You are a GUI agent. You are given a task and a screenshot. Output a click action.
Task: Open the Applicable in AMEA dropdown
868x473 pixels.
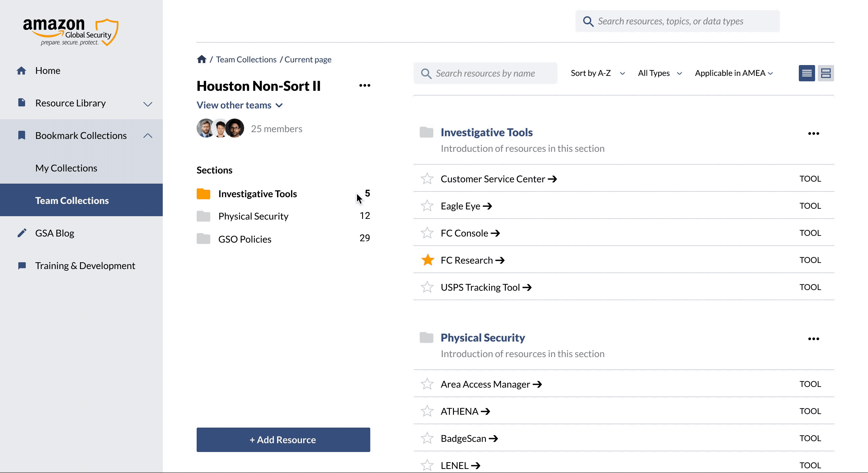tap(734, 73)
